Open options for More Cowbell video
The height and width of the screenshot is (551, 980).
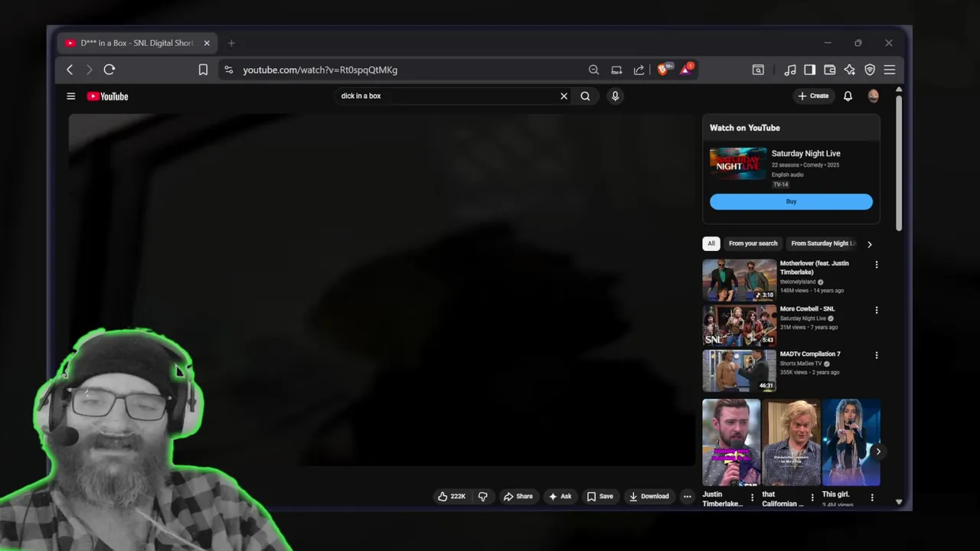877,310
